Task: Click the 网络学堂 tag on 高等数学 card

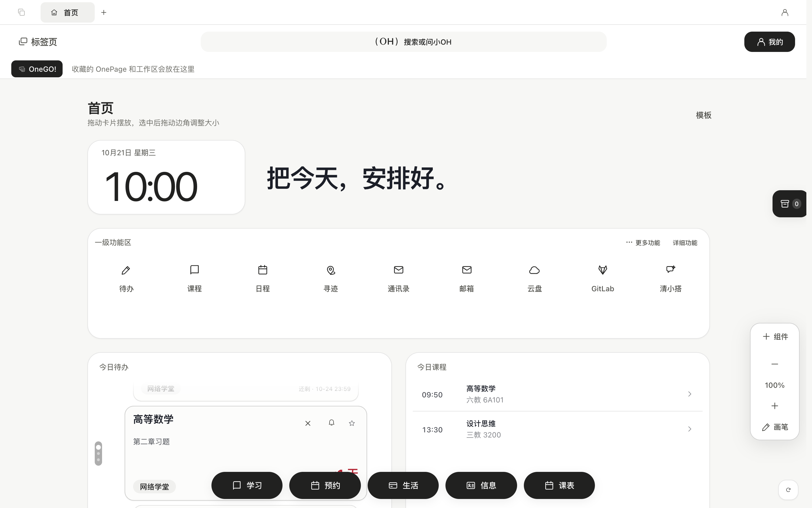Action: [x=154, y=487]
